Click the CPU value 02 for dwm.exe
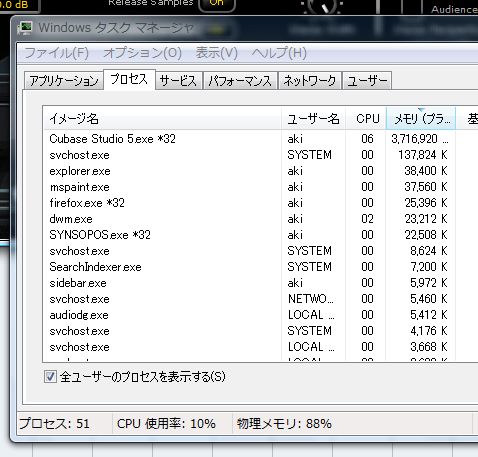 click(367, 219)
